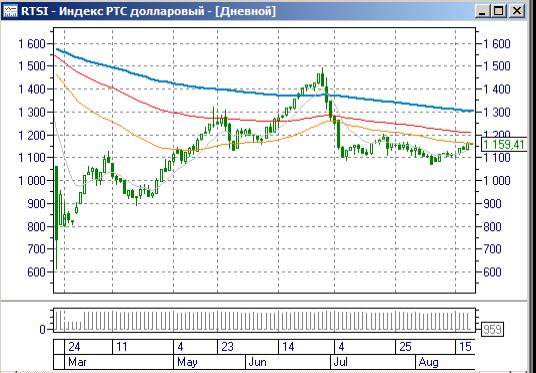
Task: Click the date label '4' above May
Action: (x=180, y=347)
